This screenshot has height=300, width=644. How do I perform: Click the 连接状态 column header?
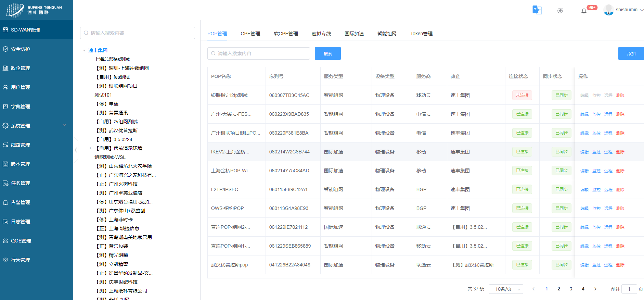coord(518,76)
